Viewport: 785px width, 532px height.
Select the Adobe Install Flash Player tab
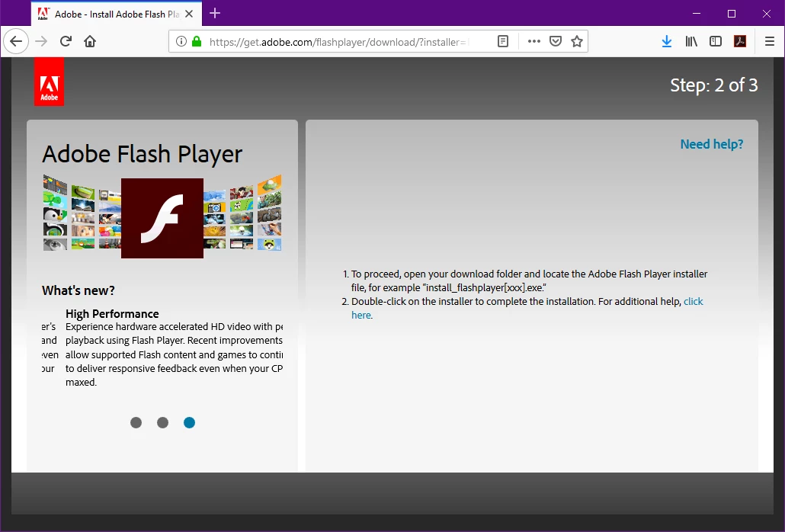coord(117,14)
